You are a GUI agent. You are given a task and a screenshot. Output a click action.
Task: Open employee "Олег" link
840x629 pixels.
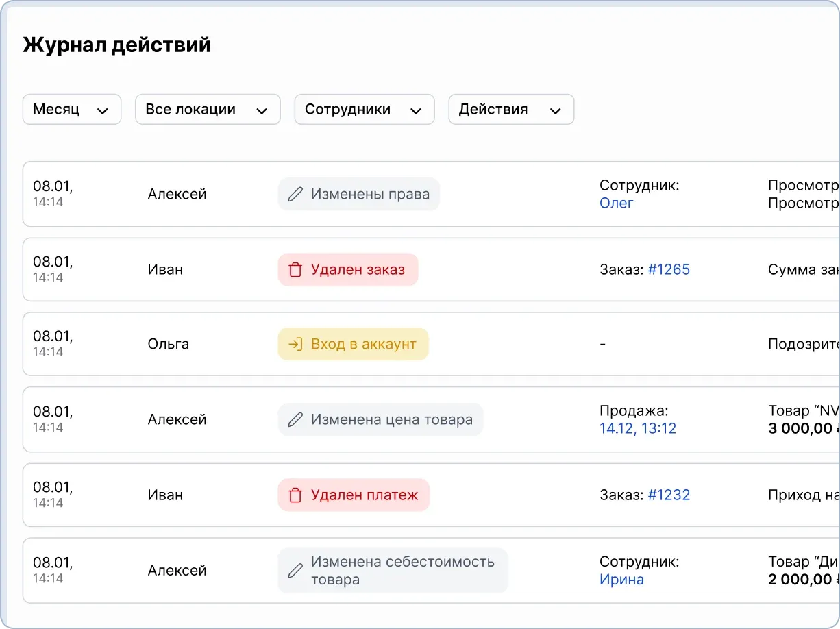pyautogui.click(x=615, y=203)
